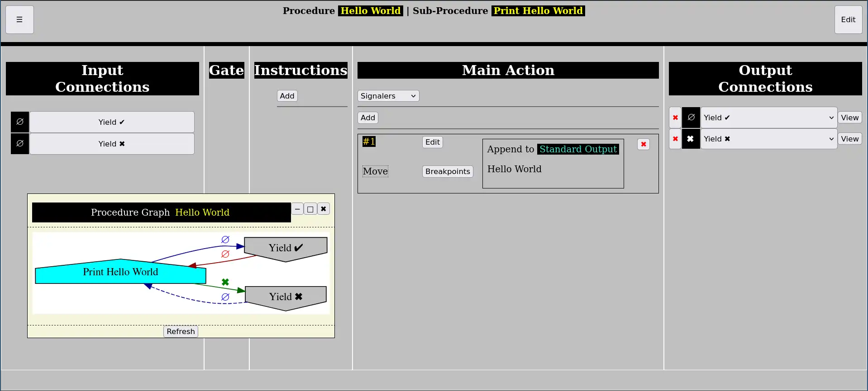Delete main action #1 with red X
868x391 pixels.
click(x=643, y=144)
